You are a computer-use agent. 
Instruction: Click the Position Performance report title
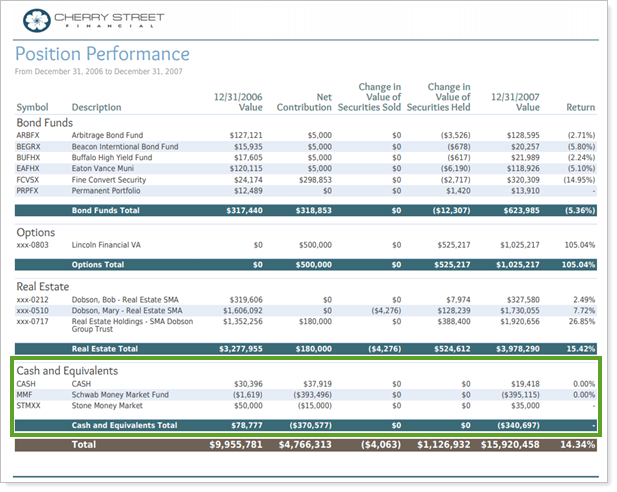coord(102,54)
